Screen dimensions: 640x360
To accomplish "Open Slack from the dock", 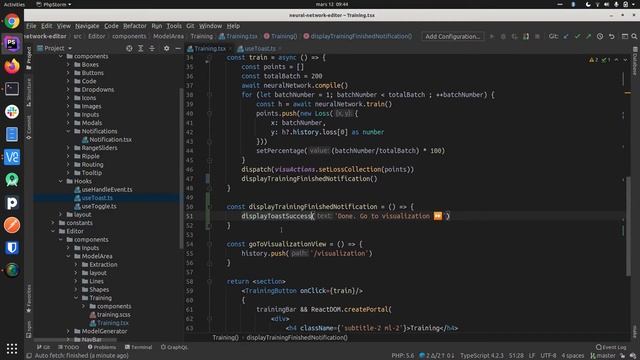I will click(x=12, y=111).
